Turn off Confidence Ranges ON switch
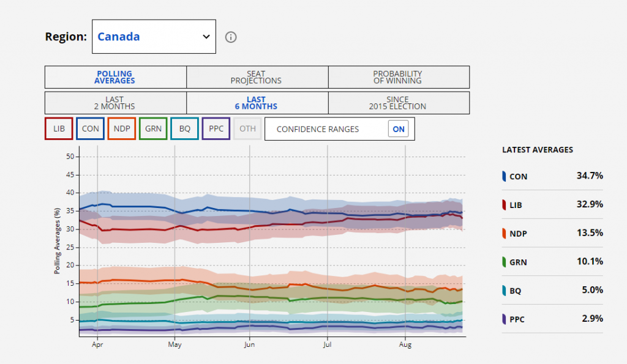The height and width of the screenshot is (364, 627). [x=399, y=129]
